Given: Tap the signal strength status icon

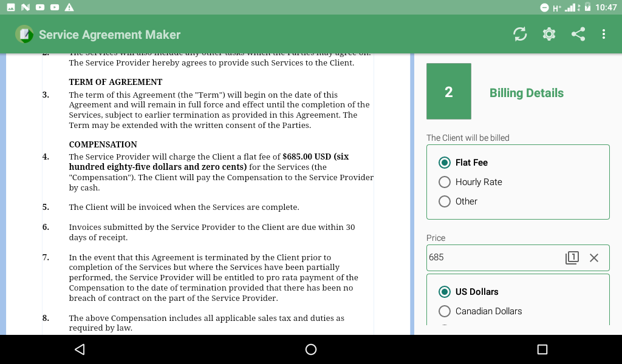Looking at the screenshot, I should pos(570,7).
